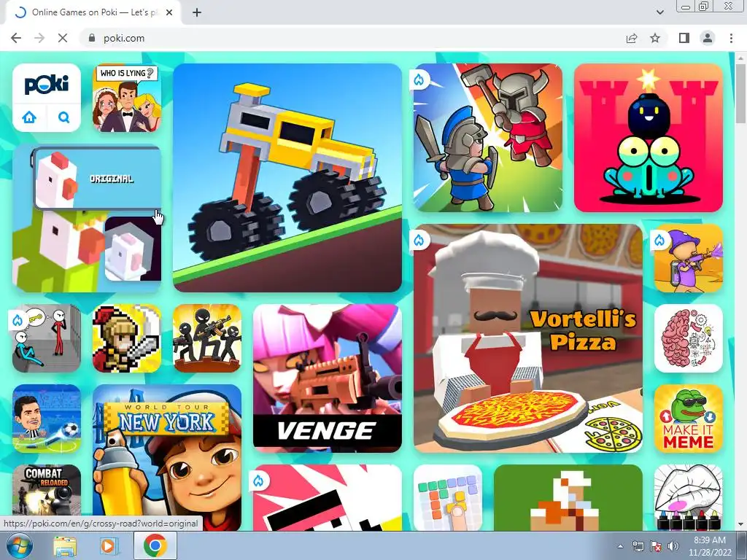Show hidden system tray icons

click(x=620, y=547)
